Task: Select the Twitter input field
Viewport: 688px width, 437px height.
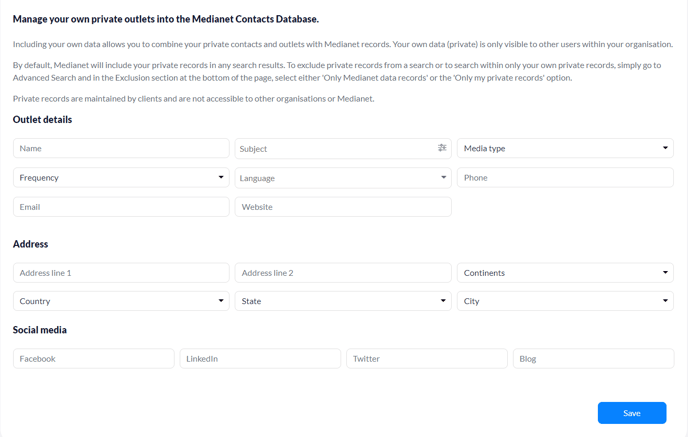Action: (427, 358)
